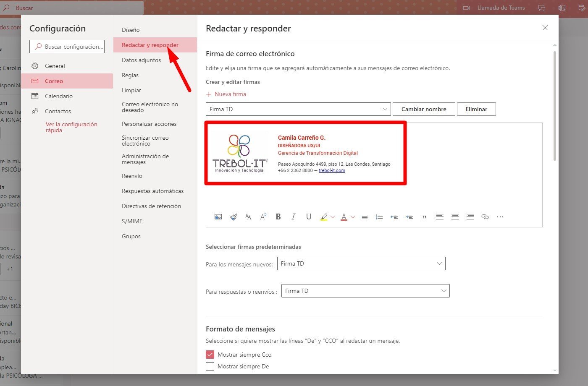Center align signature text

(x=455, y=217)
